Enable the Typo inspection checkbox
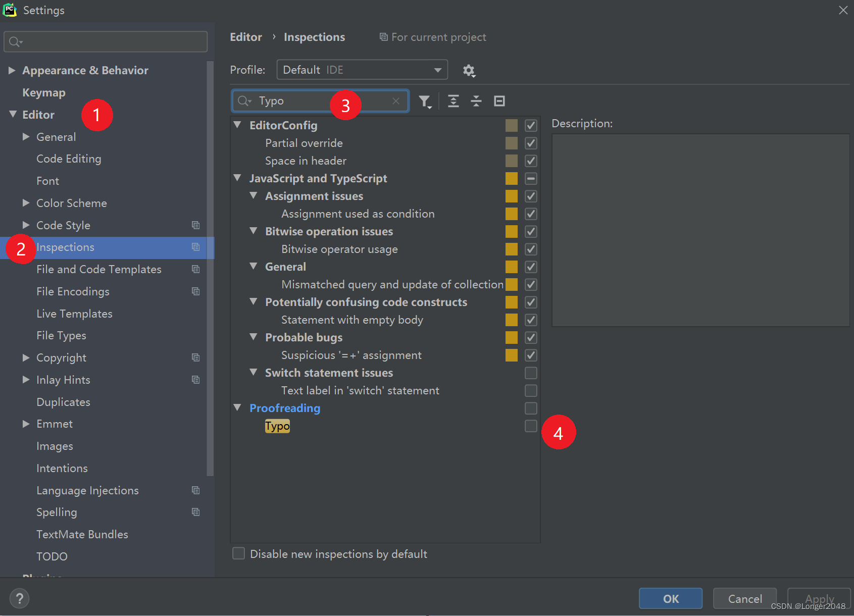Viewport: 854px width, 616px height. tap(531, 426)
